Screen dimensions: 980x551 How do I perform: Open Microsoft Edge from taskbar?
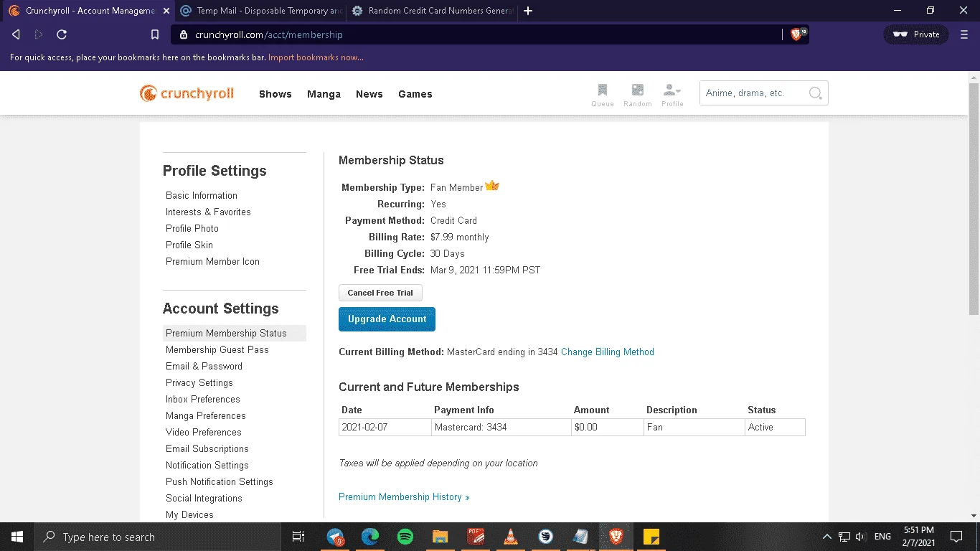tap(370, 537)
